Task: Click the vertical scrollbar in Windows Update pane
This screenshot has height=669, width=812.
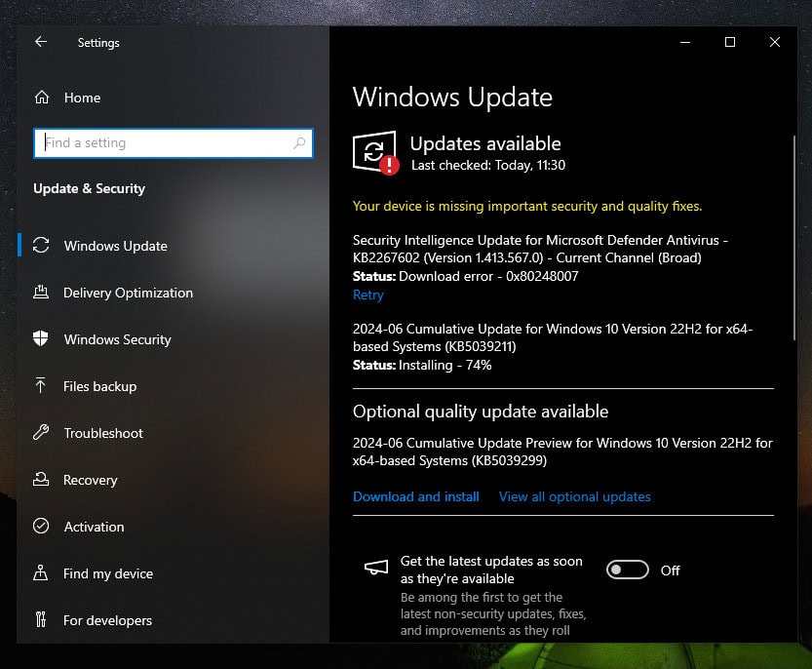Action: click(x=793, y=237)
